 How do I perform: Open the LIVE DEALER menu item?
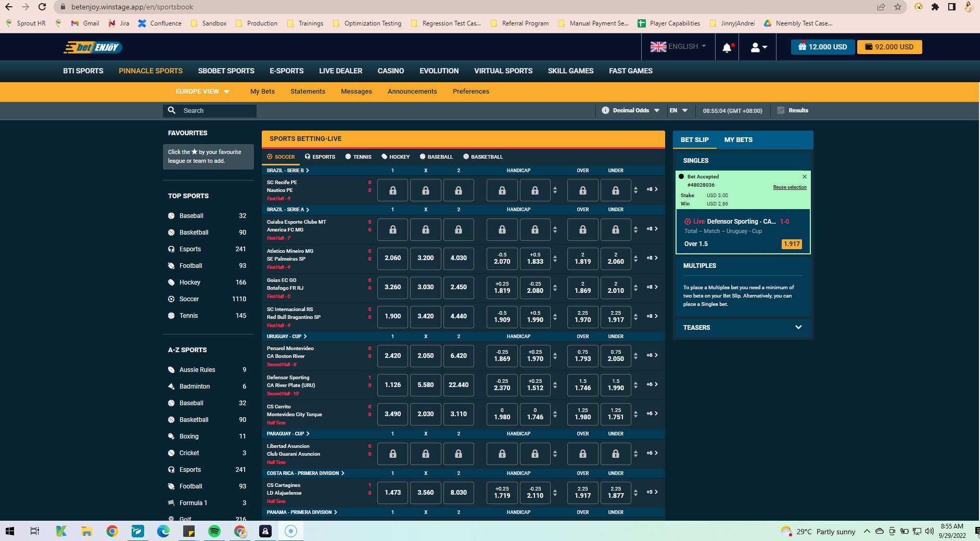point(340,71)
